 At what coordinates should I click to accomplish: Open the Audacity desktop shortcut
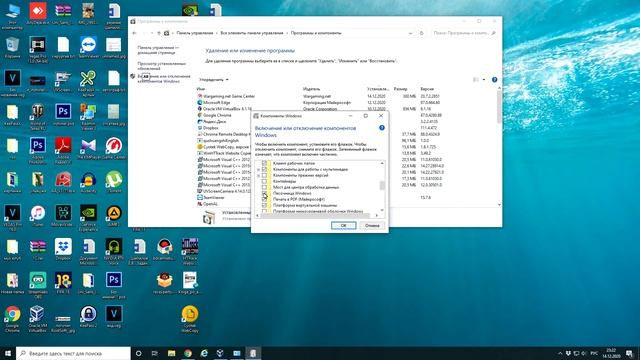[88, 182]
